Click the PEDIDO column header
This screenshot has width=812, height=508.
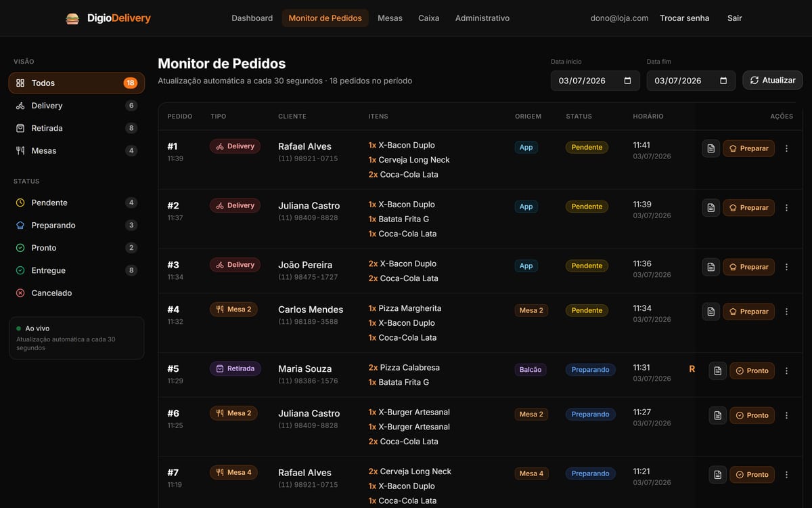pyautogui.click(x=180, y=117)
